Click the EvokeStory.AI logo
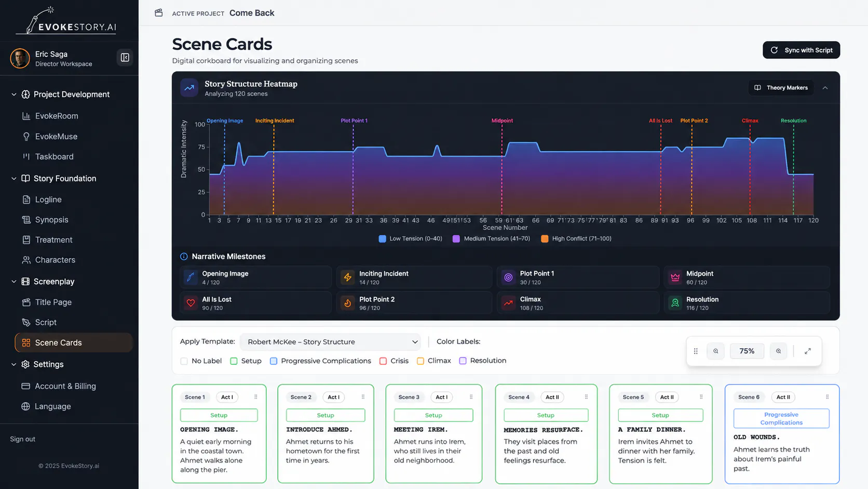The height and width of the screenshot is (489, 868). pyautogui.click(x=66, y=21)
